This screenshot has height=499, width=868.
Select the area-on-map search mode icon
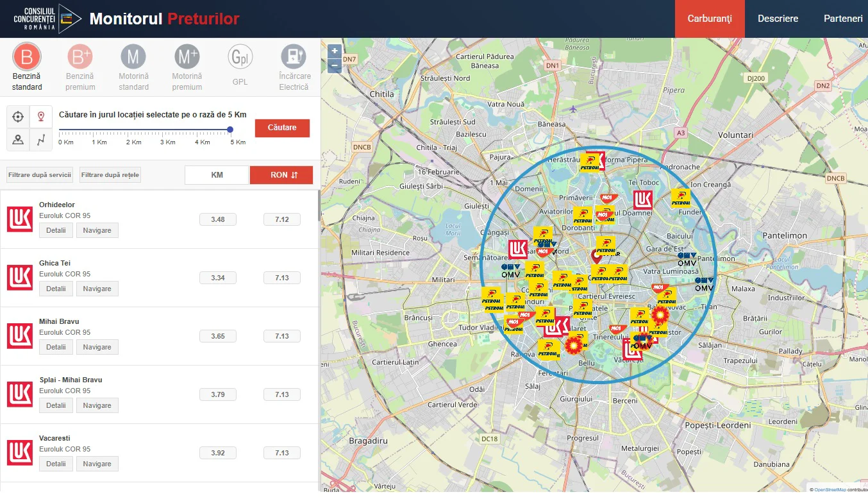18,140
